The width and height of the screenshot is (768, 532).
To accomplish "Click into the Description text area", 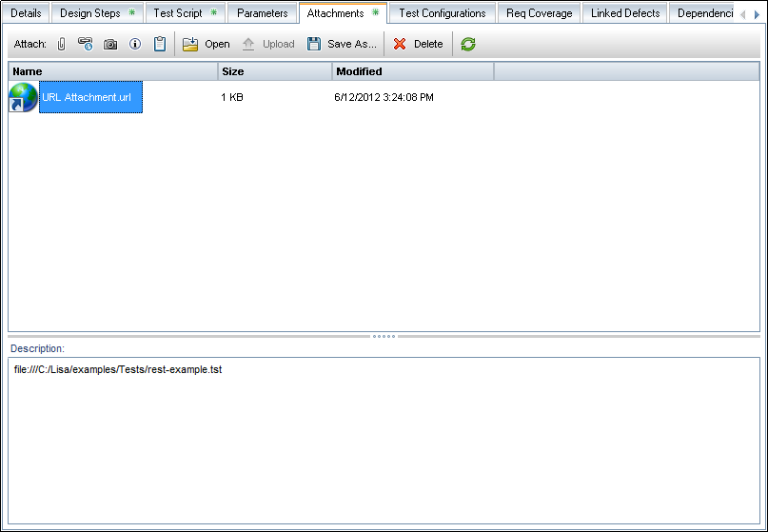I will pos(384,441).
